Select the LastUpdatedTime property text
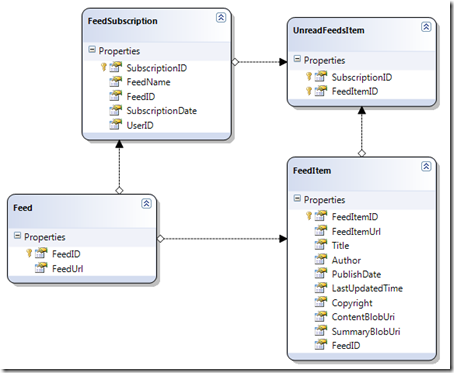The width and height of the screenshot is (454, 373). (367, 288)
